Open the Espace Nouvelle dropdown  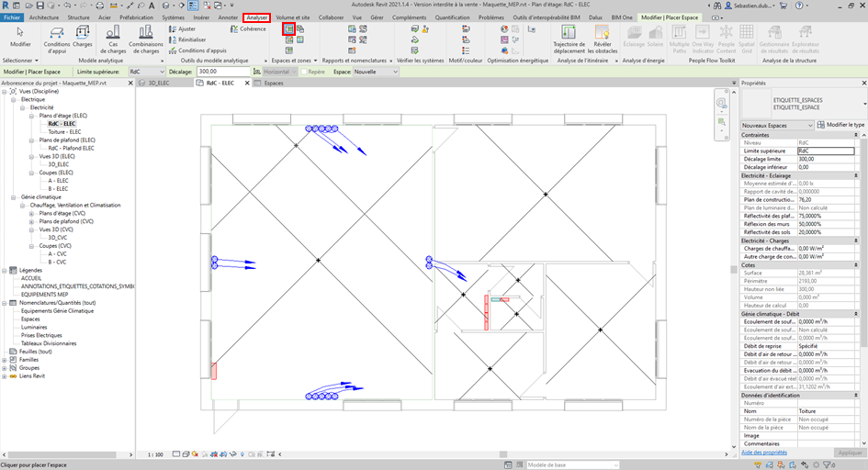[376, 72]
